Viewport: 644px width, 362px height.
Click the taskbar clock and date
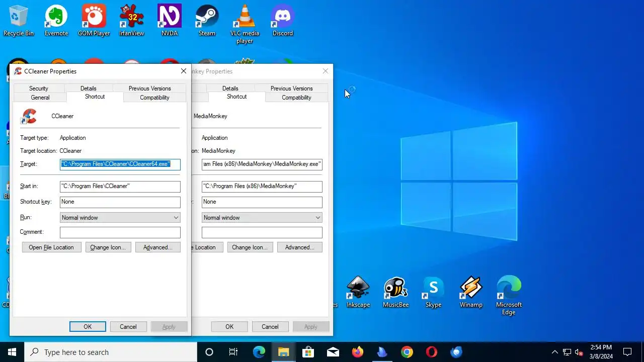(601, 352)
